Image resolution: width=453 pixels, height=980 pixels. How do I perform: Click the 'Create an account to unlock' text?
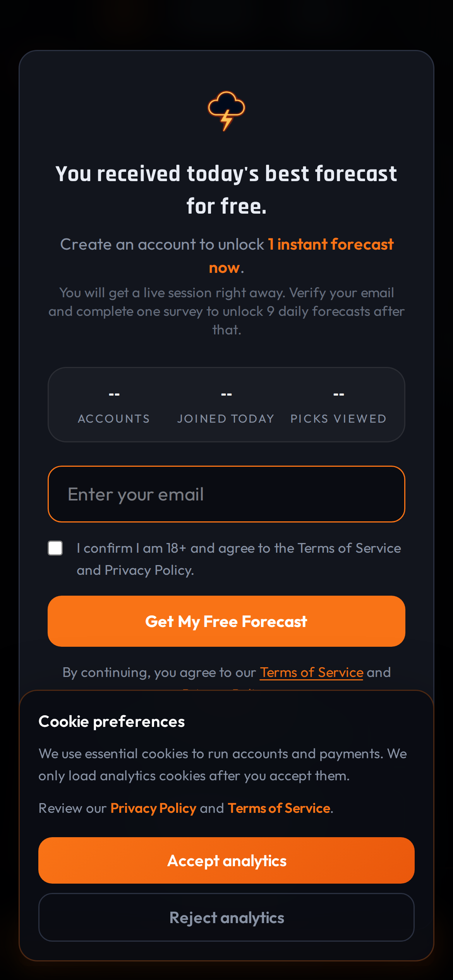[x=162, y=245]
